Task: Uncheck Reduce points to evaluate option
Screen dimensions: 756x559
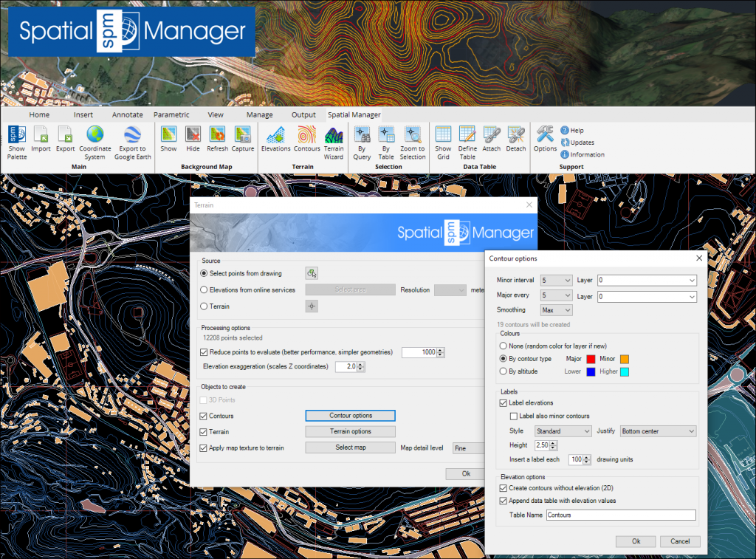Action: 205,353
